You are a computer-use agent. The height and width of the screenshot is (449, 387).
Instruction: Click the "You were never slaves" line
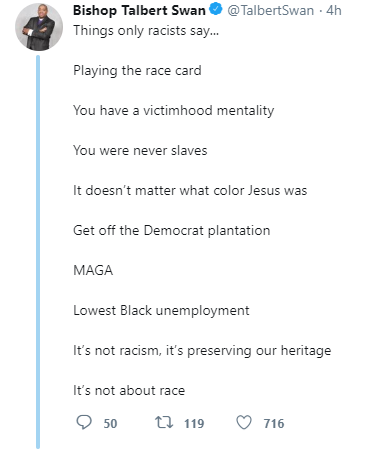(x=140, y=150)
